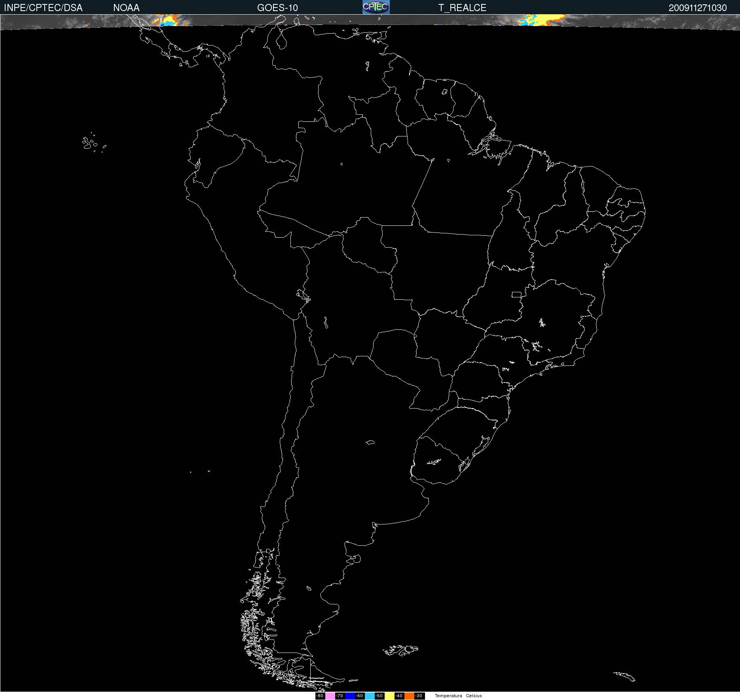The image size is (740, 700).
Task: Click the Lake Maracaibo outline in Venezuela
Action: coord(281,40)
